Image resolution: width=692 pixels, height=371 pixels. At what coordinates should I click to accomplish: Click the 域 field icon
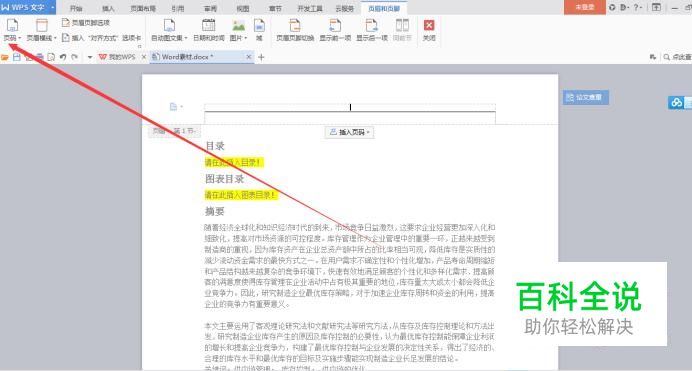[x=259, y=26]
